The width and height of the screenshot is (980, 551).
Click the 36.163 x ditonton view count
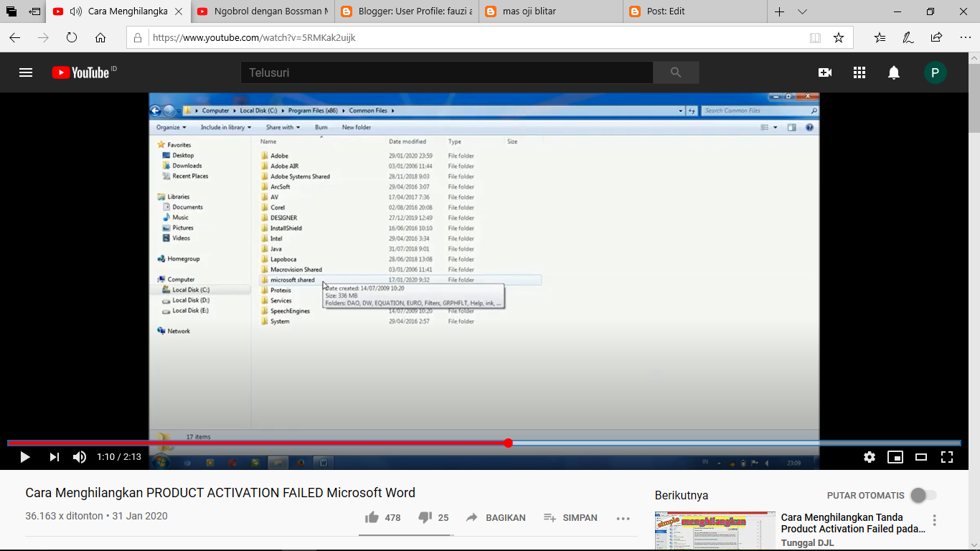pos(63,516)
